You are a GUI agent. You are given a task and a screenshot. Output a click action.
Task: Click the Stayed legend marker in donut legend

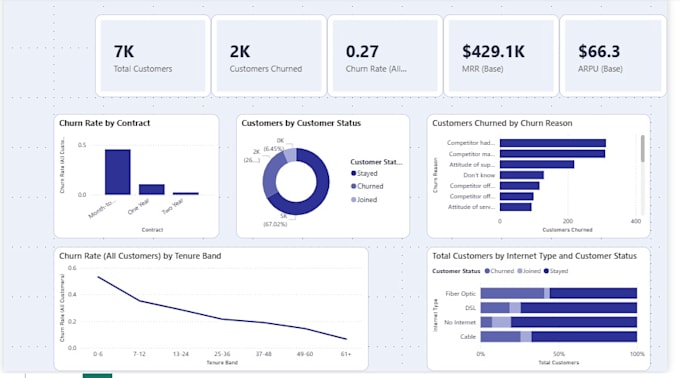353,173
